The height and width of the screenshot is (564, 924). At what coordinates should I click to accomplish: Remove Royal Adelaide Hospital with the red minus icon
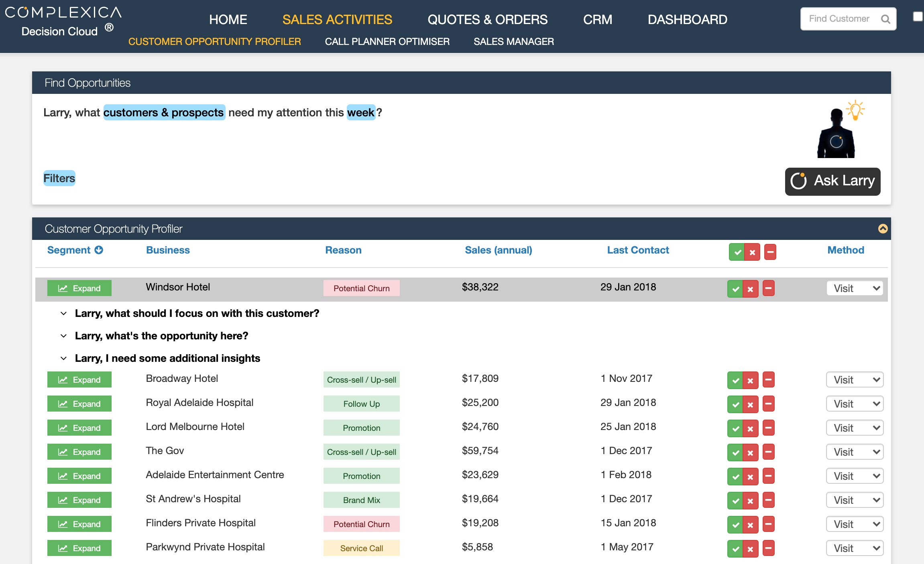pos(769,404)
